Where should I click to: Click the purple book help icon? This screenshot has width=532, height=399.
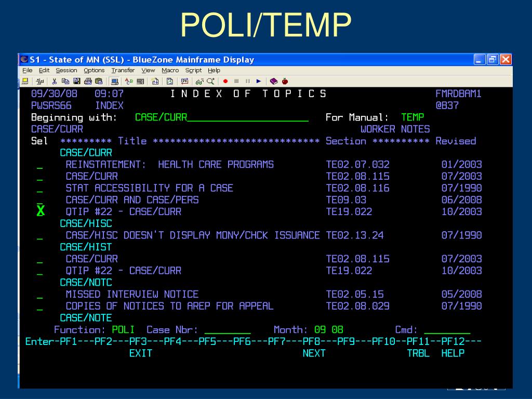point(274,82)
